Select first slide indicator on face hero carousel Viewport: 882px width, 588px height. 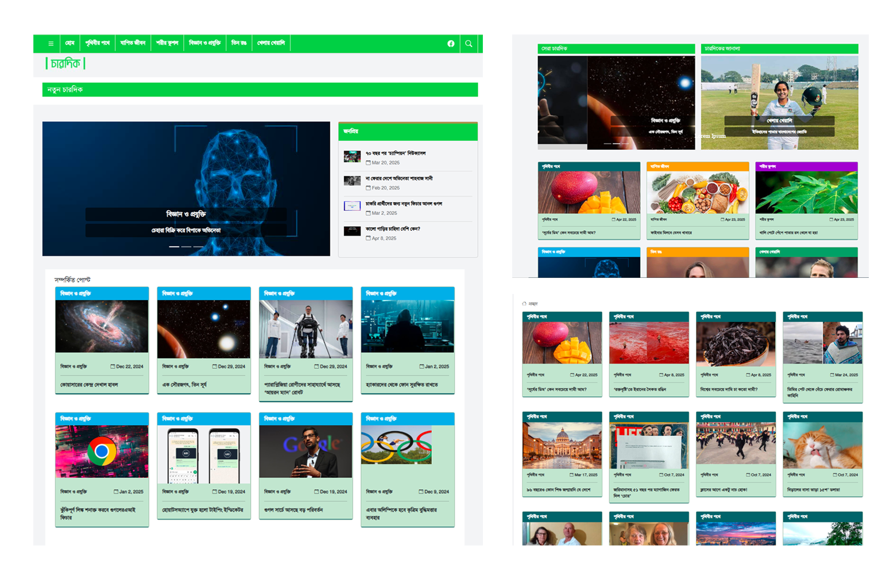coord(174,246)
